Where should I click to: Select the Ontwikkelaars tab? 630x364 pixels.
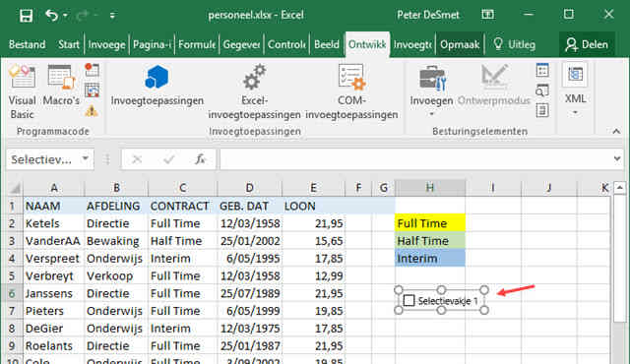coord(367,44)
